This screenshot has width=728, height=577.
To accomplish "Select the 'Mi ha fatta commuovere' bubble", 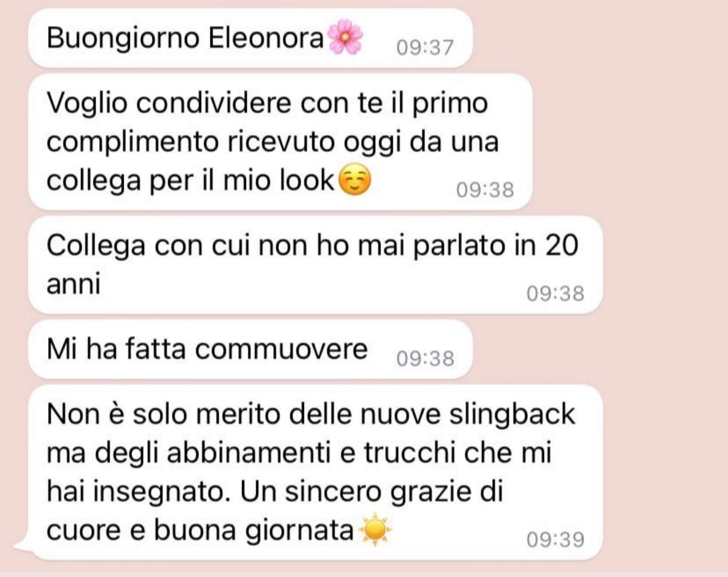I will pos(251,349).
